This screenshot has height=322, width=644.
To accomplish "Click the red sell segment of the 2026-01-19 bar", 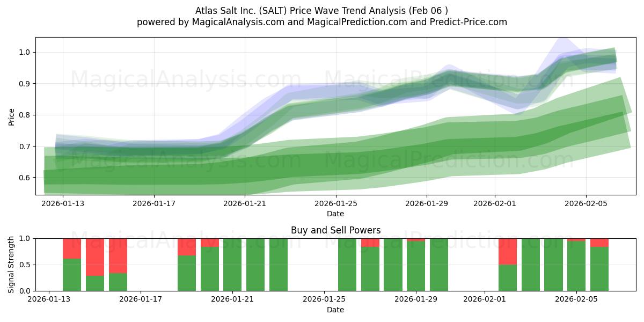I will click(187, 247).
